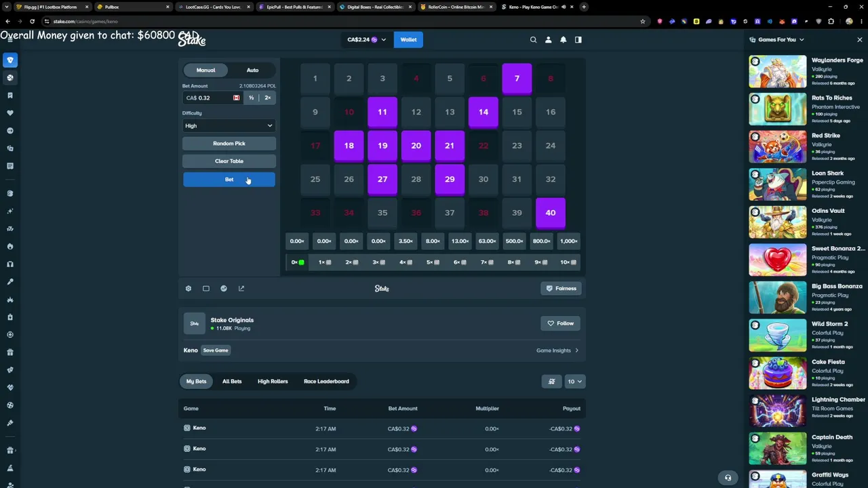Halve the bet with the ½ button

(x=251, y=98)
